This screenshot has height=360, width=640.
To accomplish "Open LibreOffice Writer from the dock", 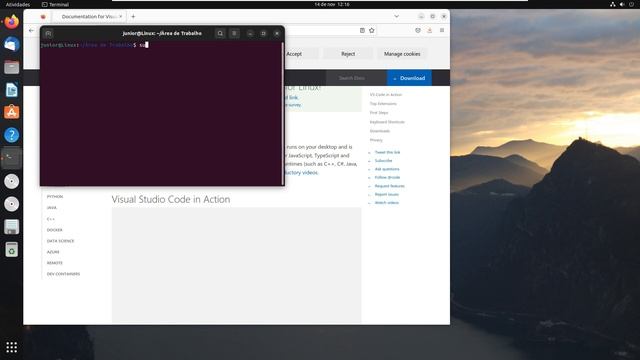I will [x=11, y=90].
